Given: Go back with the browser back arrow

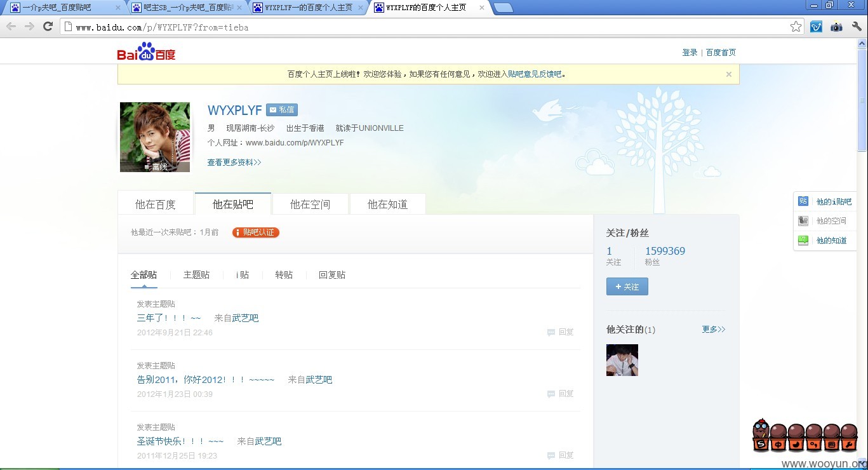Looking at the screenshot, I should (x=11, y=27).
